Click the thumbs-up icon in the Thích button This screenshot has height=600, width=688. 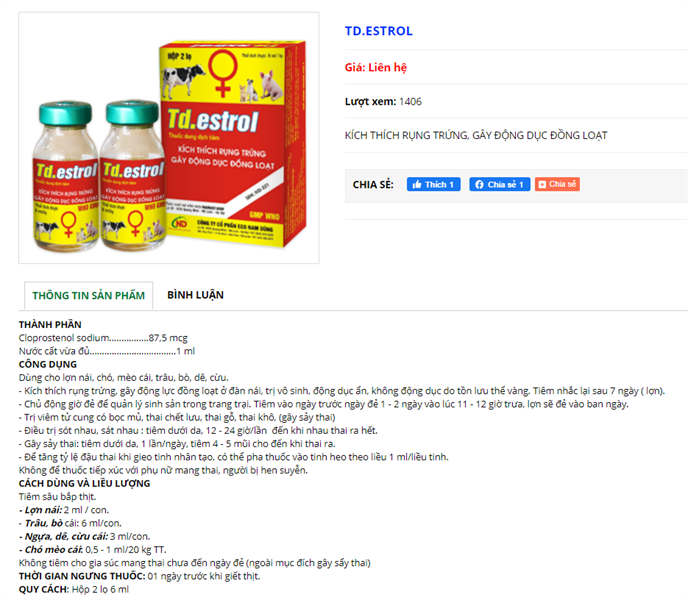(x=417, y=184)
